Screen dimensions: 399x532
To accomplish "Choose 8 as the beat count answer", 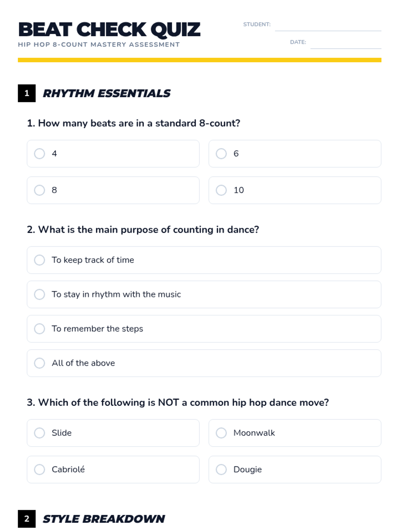I will [x=113, y=190].
